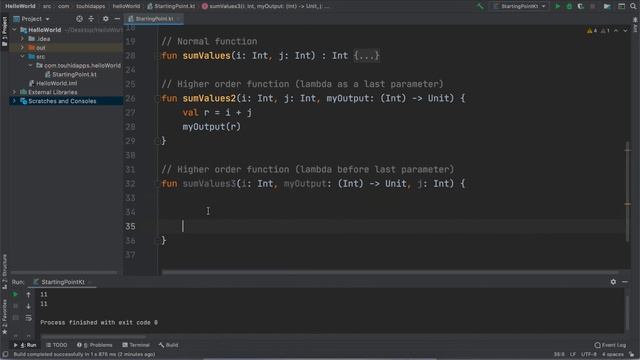Viewport: 640px width, 360px height.
Task: Click the Search Everywhere magnifier icon
Action: click(x=633, y=6)
